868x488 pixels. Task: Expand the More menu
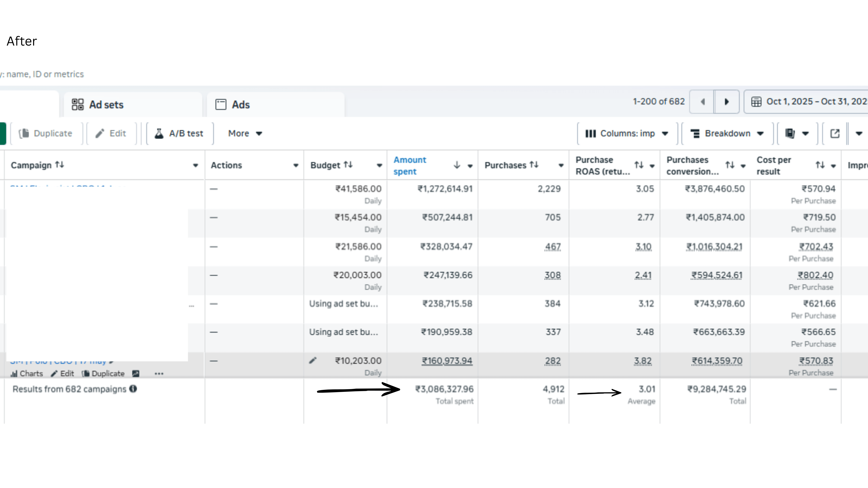click(245, 133)
